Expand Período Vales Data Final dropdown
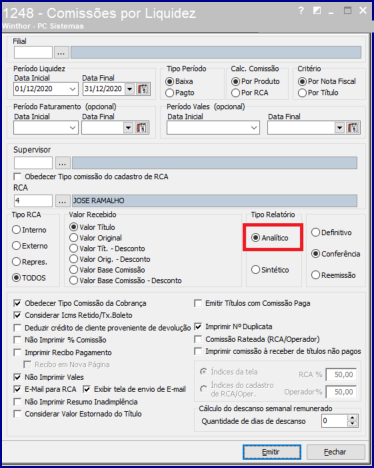Image resolution: width=374 pixels, height=468 pixels. [339, 128]
